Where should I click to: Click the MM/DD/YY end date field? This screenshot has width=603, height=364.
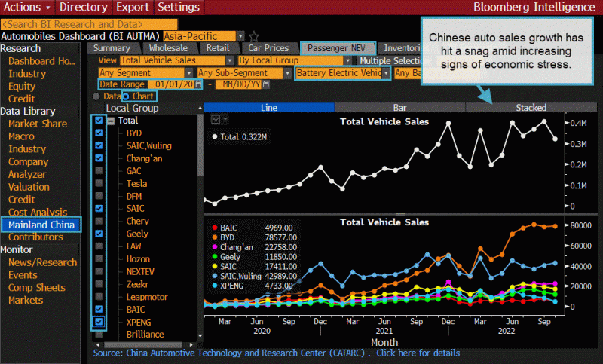238,84
